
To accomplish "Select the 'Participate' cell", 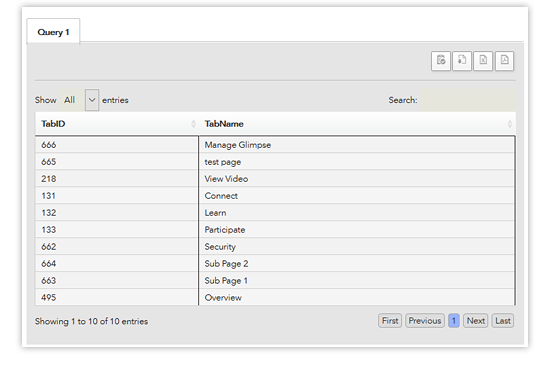I will point(357,229).
